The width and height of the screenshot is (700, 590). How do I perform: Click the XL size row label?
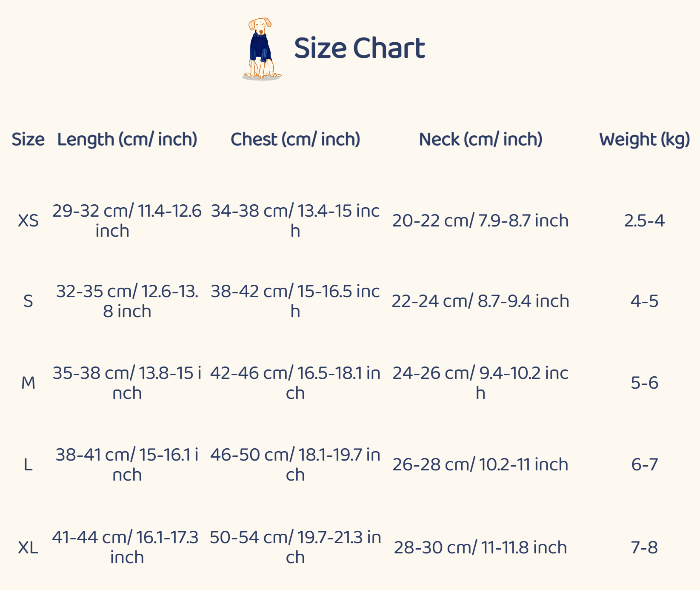tap(28, 547)
